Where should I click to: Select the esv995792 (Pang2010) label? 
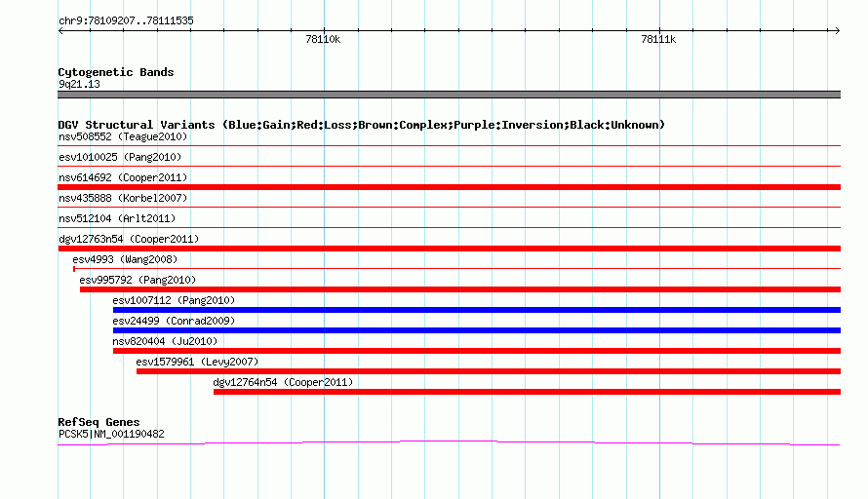pos(138,280)
